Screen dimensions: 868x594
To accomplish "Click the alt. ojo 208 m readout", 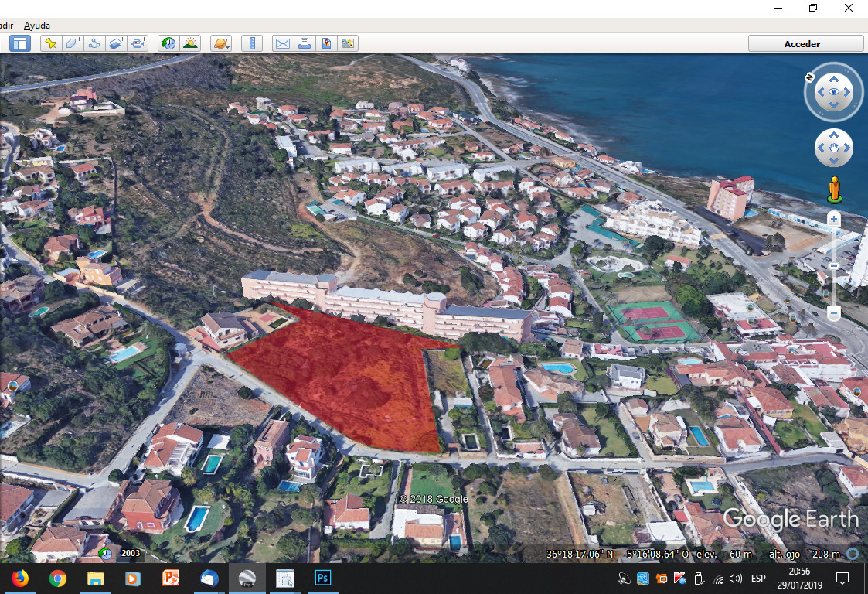I will (805, 554).
